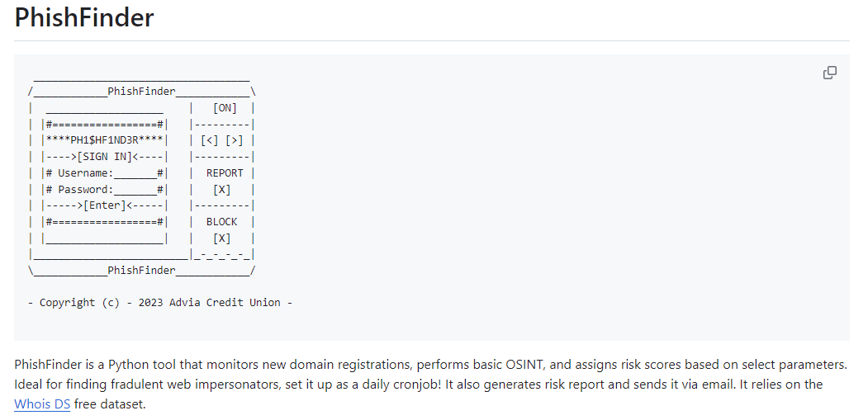Image resolution: width=868 pixels, height=420 pixels.
Task: Click PhishFinder in the bottom ASCII border
Action: tap(142, 270)
